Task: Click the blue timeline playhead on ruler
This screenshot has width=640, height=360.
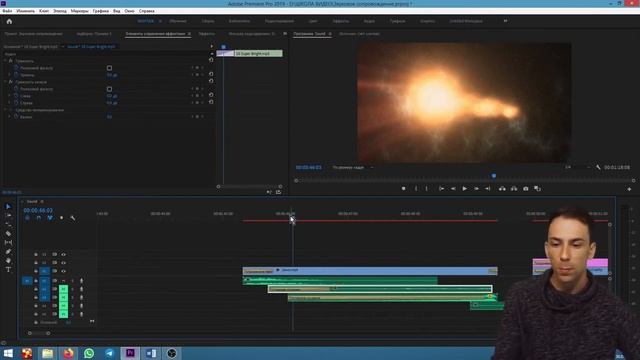Action: (292, 215)
